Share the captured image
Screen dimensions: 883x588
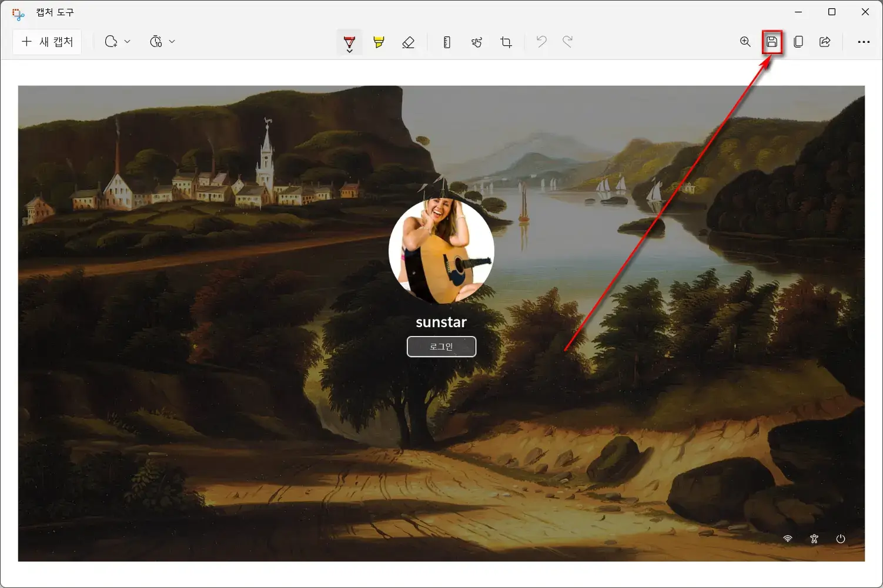click(825, 42)
